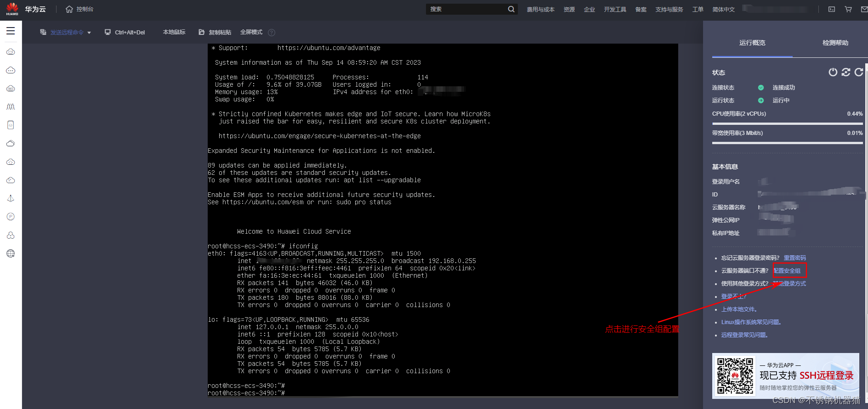Click the 远程登录常见问题 link

click(x=744, y=335)
